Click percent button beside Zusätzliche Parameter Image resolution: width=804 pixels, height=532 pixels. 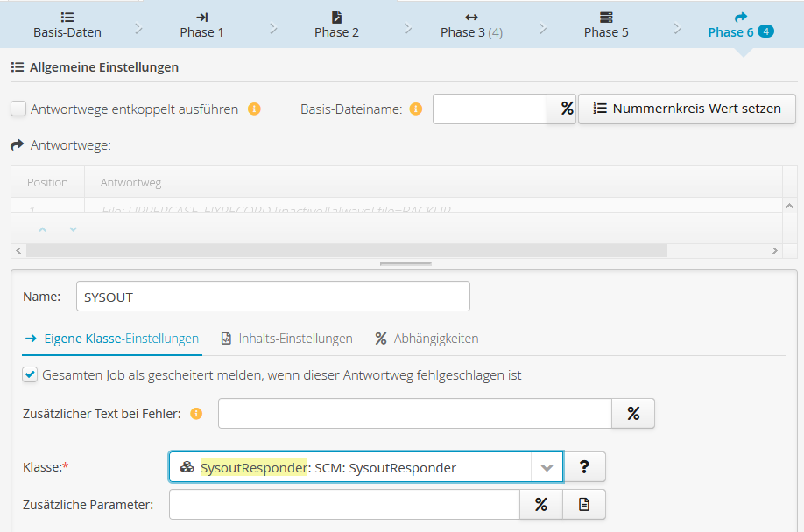541,505
